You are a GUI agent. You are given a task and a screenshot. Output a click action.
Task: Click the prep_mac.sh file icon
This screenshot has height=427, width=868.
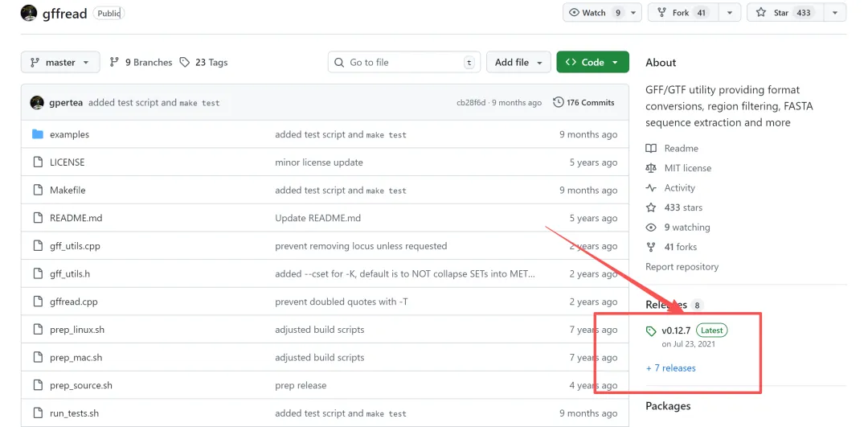pos(38,357)
